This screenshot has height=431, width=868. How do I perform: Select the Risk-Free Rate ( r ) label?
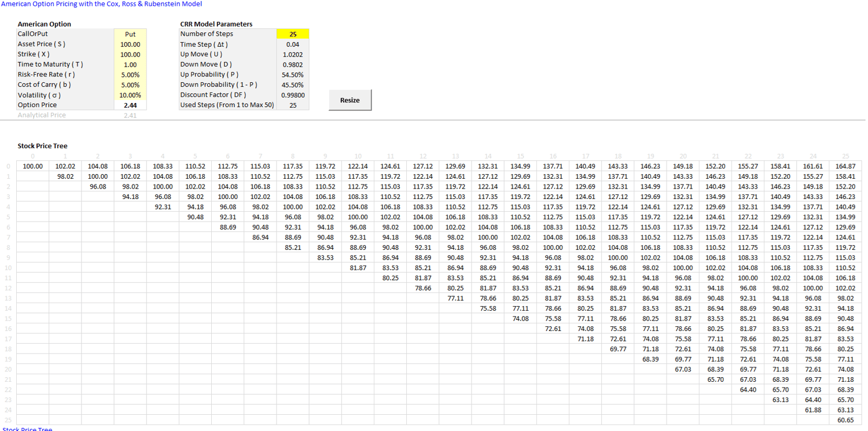pos(46,75)
